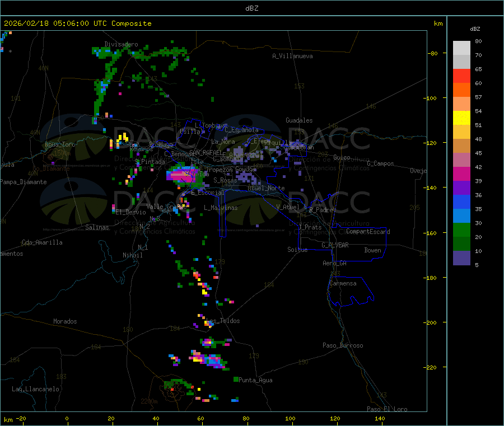Select the 35 dBZ light blue swatch

click(461, 216)
